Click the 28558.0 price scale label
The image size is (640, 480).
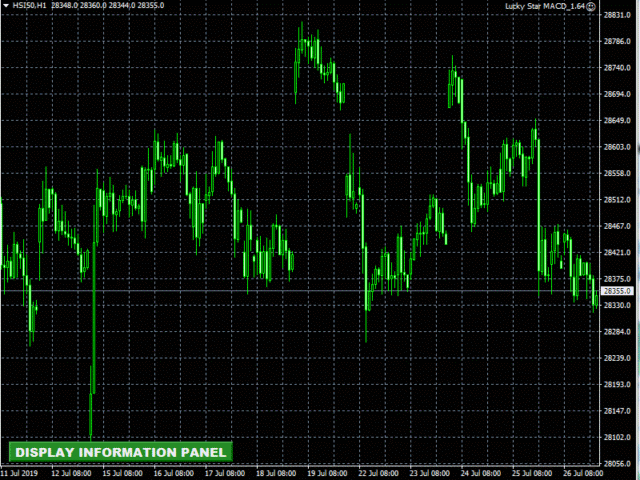[x=617, y=173]
